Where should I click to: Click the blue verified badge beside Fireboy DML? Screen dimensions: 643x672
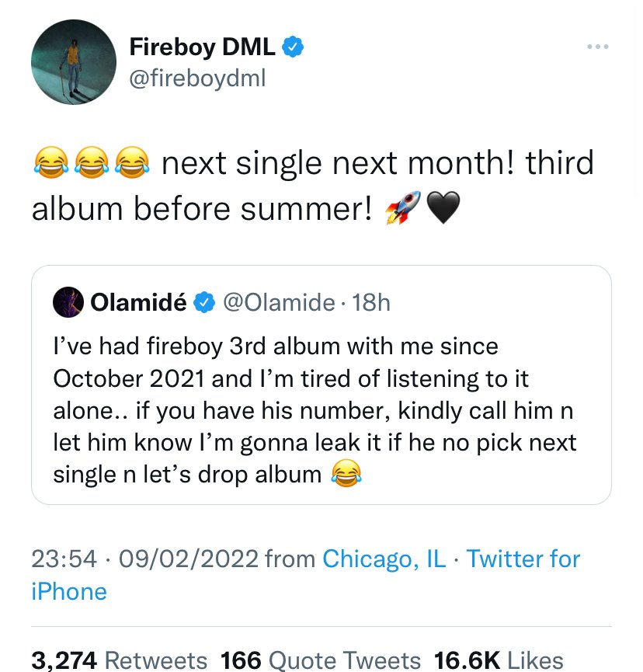tap(293, 47)
